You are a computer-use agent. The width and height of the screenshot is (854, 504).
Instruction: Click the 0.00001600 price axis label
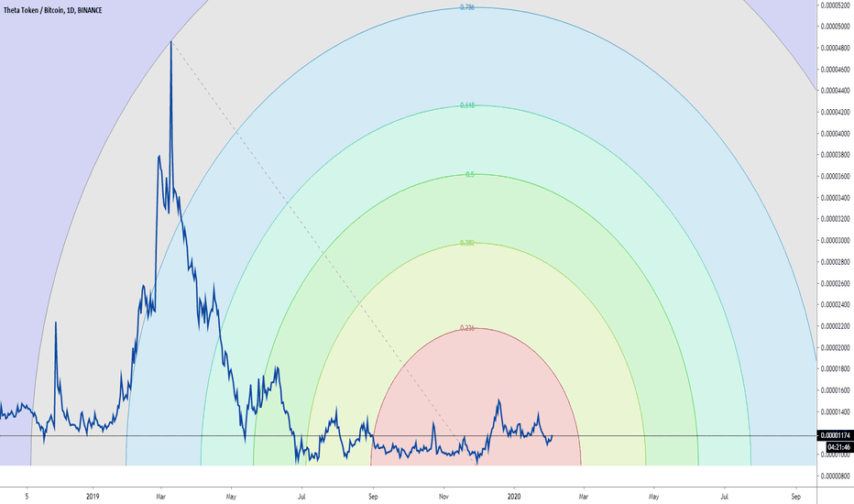pos(836,390)
